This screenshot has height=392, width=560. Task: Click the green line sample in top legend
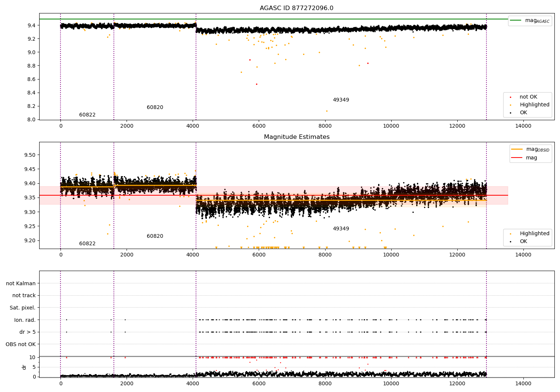point(516,21)
